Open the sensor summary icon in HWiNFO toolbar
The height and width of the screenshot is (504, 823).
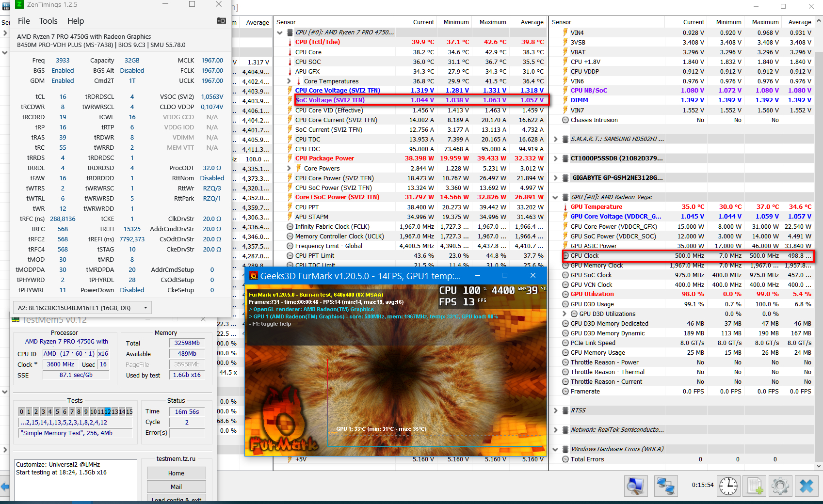(x=635, y=486)
